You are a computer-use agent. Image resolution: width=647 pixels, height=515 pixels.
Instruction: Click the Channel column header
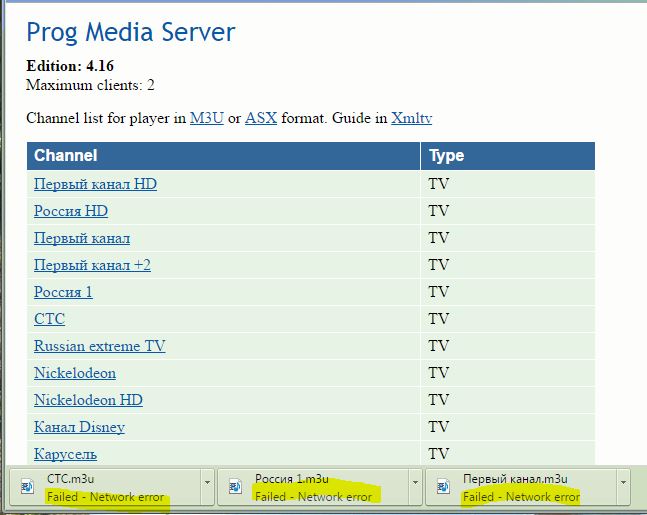[65, 156]
